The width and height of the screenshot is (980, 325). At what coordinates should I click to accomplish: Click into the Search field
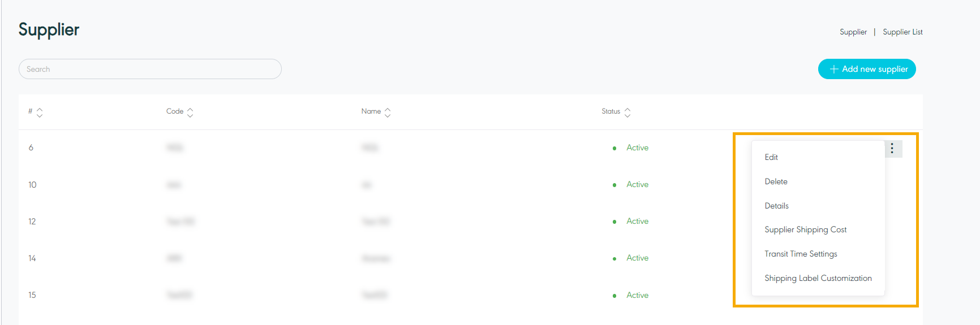[x=150, y=69]
